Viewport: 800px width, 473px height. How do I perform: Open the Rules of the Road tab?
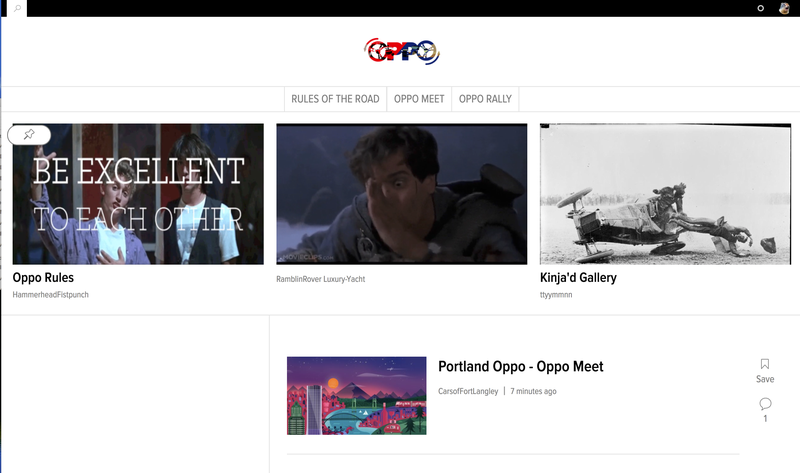[x=335, y=99]
